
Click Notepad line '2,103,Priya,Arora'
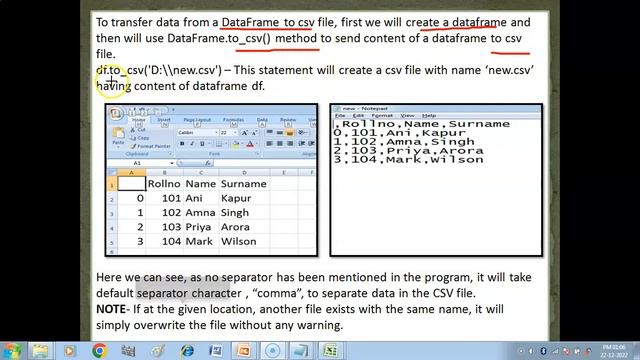point(408,151)
